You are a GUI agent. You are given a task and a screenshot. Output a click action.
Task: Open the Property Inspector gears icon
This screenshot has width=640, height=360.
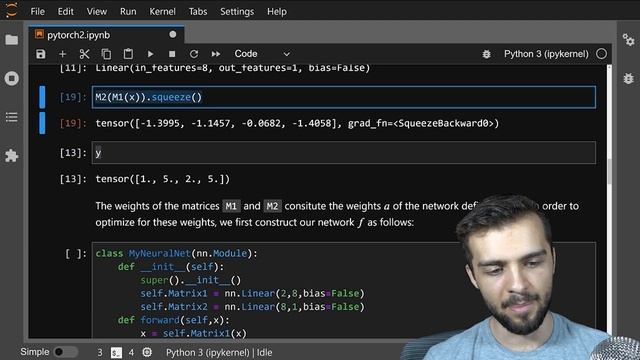[628, 40]
